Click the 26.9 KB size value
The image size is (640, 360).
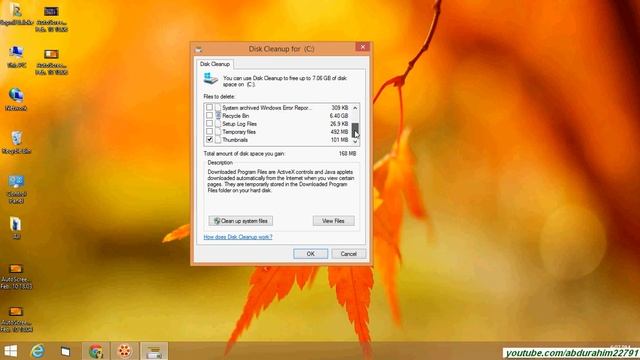tap(339, 124)
